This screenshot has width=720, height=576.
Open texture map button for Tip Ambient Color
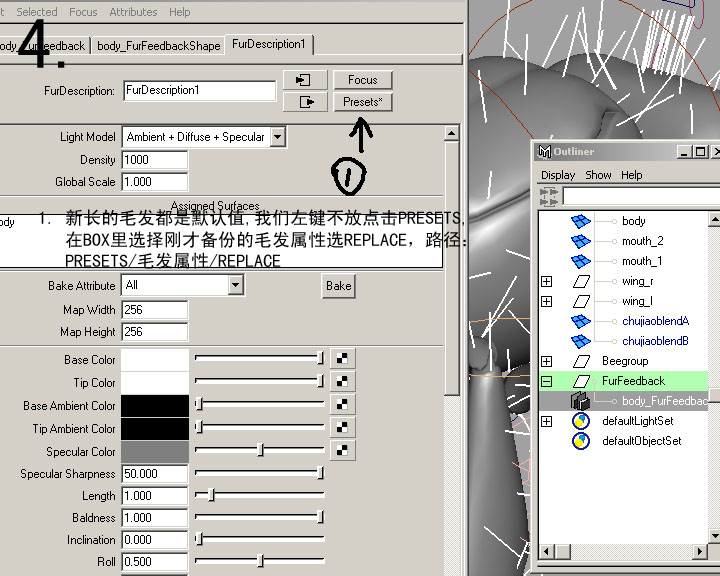pyautogui.click(x=342, y=427)
